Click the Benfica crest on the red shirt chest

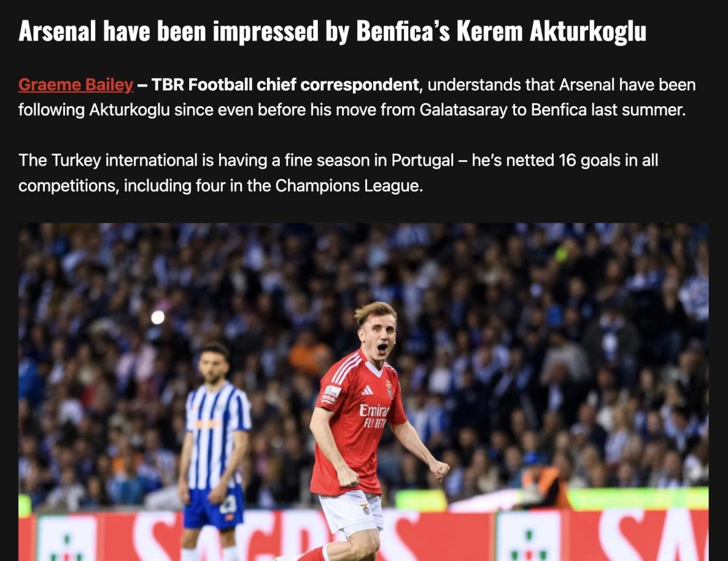[389, 389]
